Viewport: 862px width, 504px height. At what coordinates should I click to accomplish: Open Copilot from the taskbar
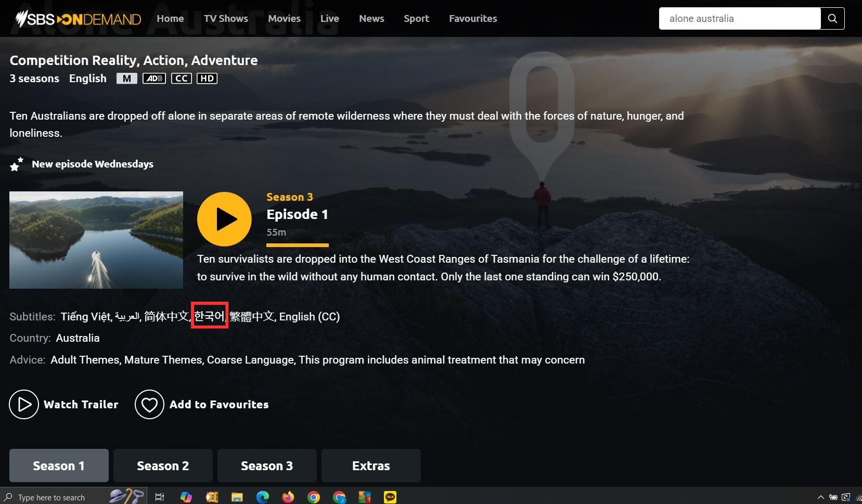click(186, 497)
